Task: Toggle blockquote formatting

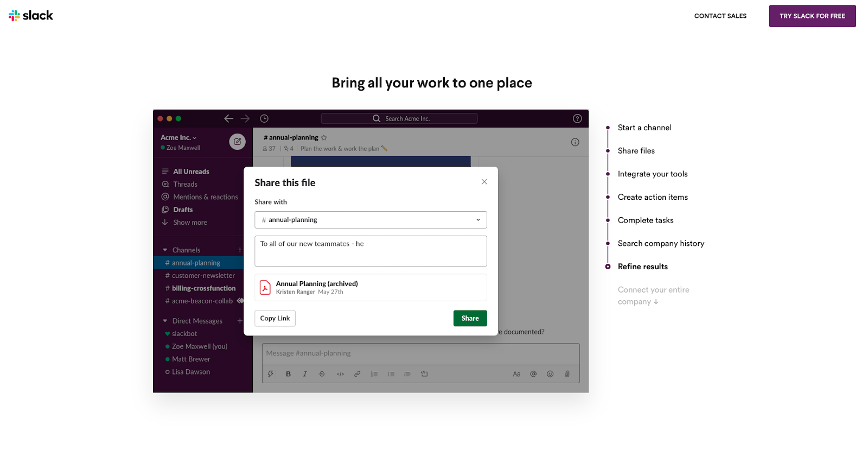Action: click(x=407, y=374)
